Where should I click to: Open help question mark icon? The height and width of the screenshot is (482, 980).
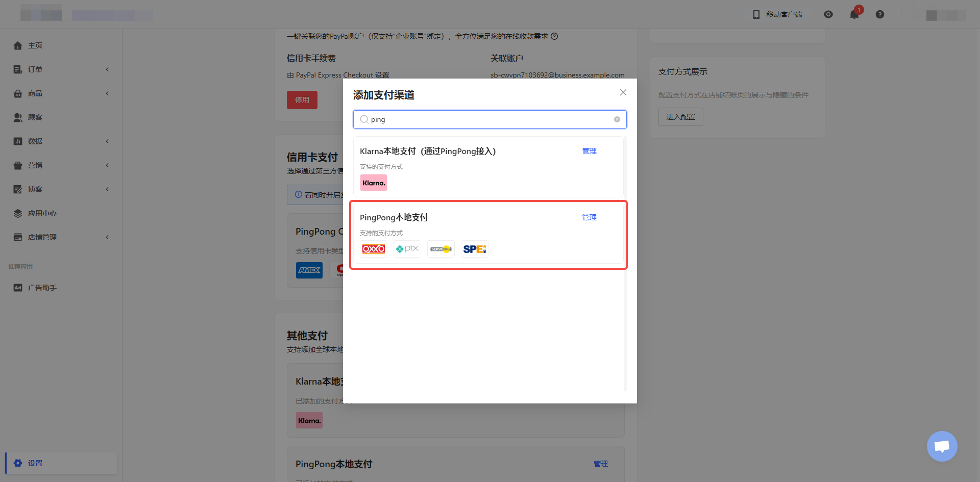coord(880,14)
